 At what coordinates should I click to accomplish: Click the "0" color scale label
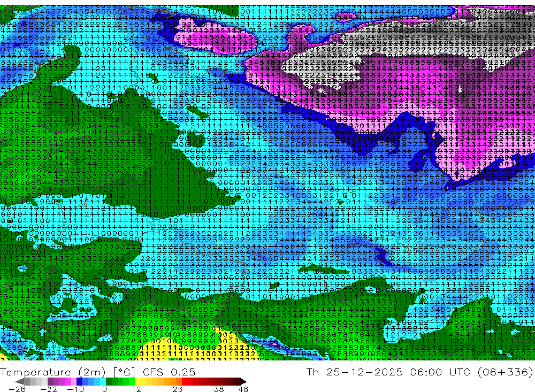104,389
